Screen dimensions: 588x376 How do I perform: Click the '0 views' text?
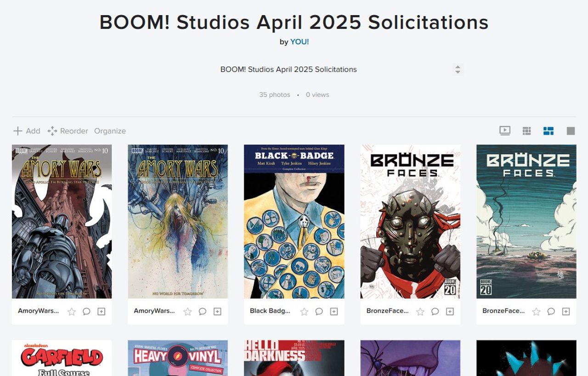[317, 95]
